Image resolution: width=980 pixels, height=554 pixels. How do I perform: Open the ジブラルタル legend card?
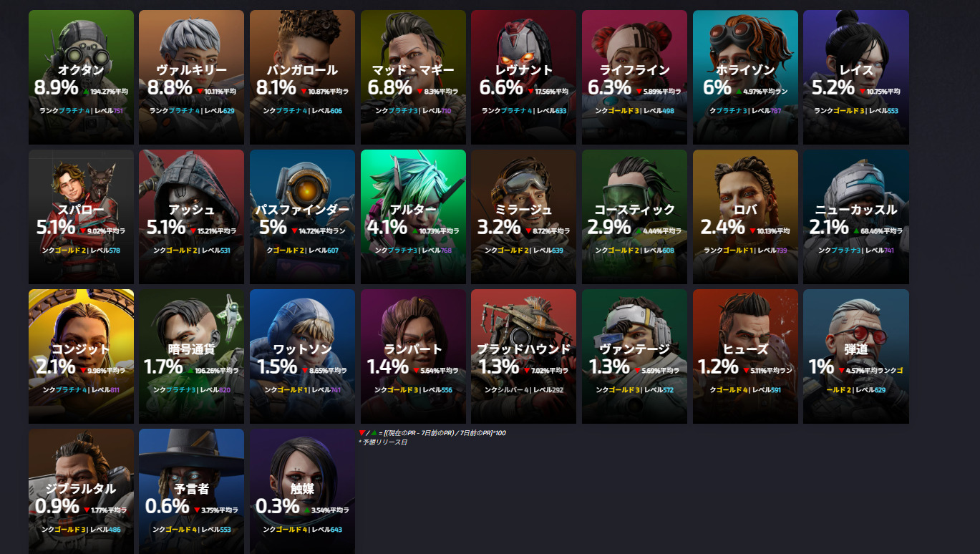81,491
